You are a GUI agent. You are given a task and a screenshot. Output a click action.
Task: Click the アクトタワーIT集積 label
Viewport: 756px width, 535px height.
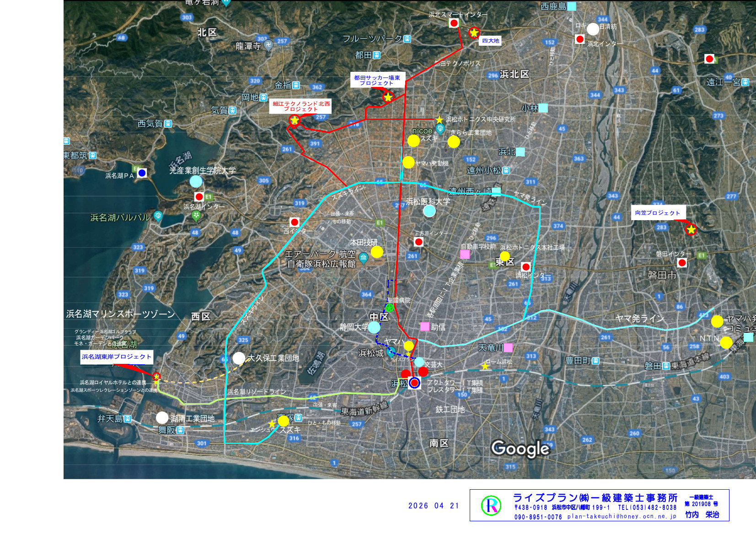pyautogui.click(x=455, y=383)
